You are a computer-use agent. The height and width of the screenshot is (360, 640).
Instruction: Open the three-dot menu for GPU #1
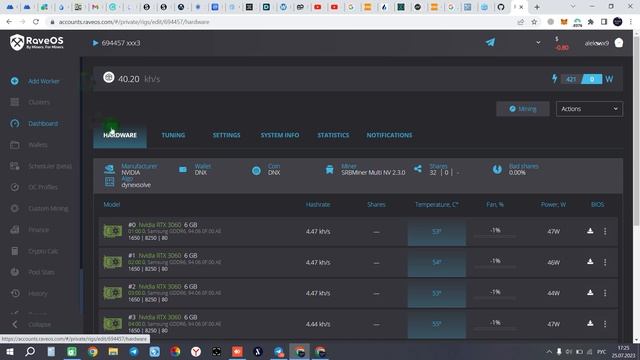point(605,262)
